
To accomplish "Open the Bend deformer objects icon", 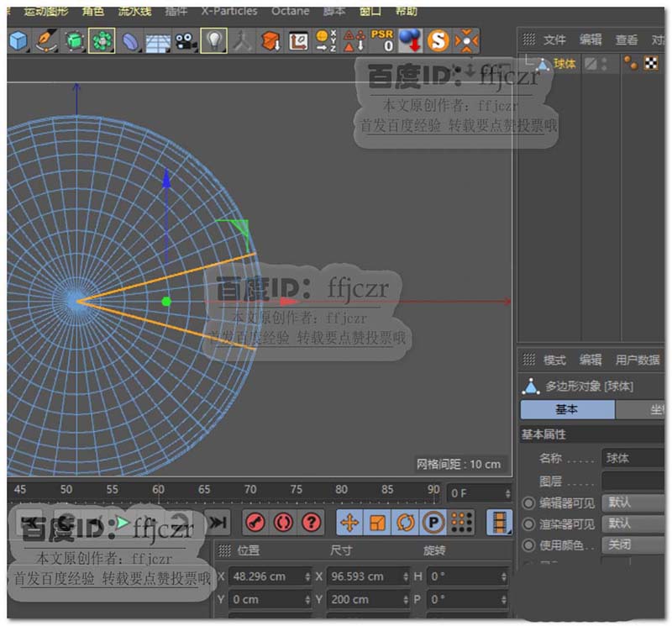I will pyautogui.click(x=130, y=41).
